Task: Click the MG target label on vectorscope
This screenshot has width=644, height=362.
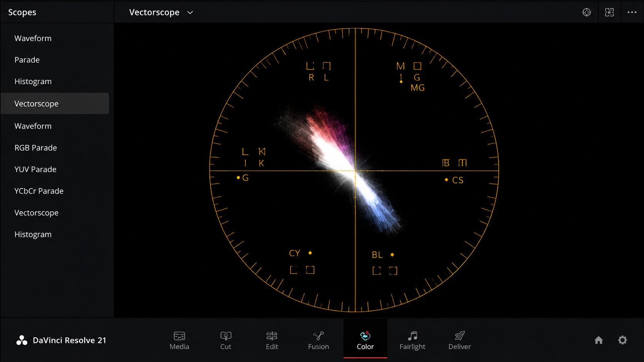Action: click(x=418, y=88)
